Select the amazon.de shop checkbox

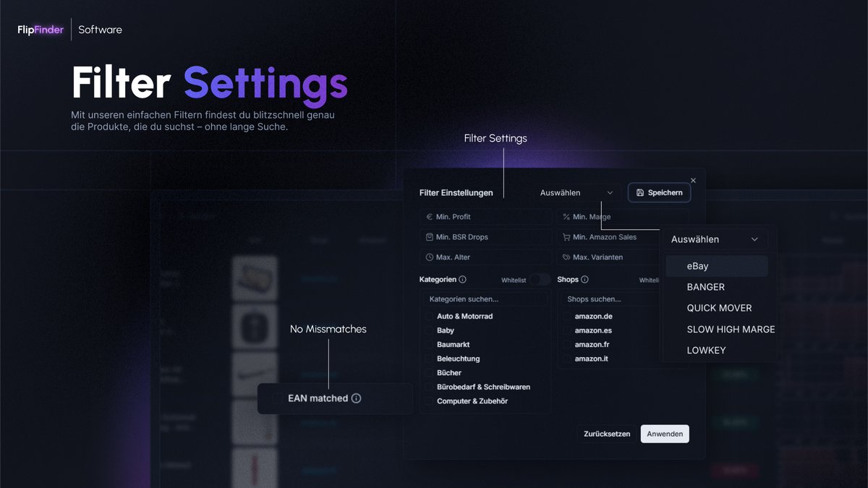click(567, 317)
